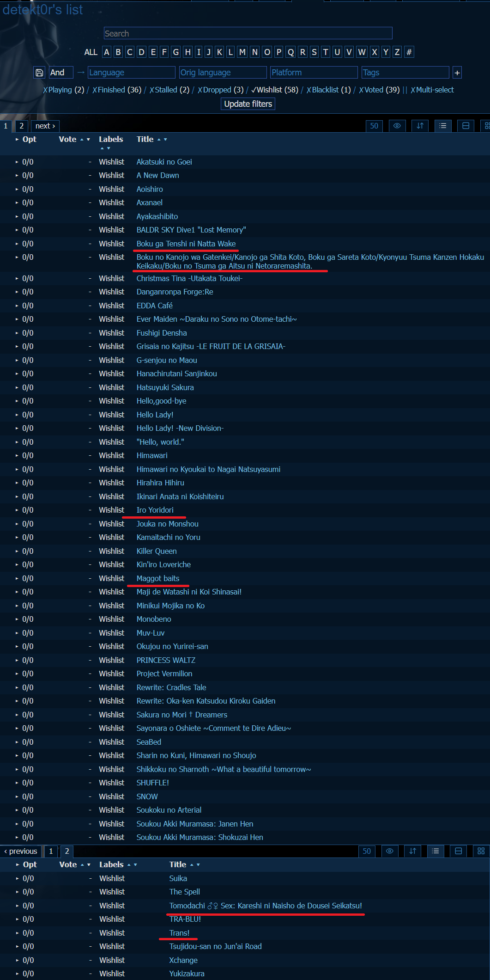This screenshot has width=490, height=980.
Task: Click into the Search field
Action: [248, 33]
